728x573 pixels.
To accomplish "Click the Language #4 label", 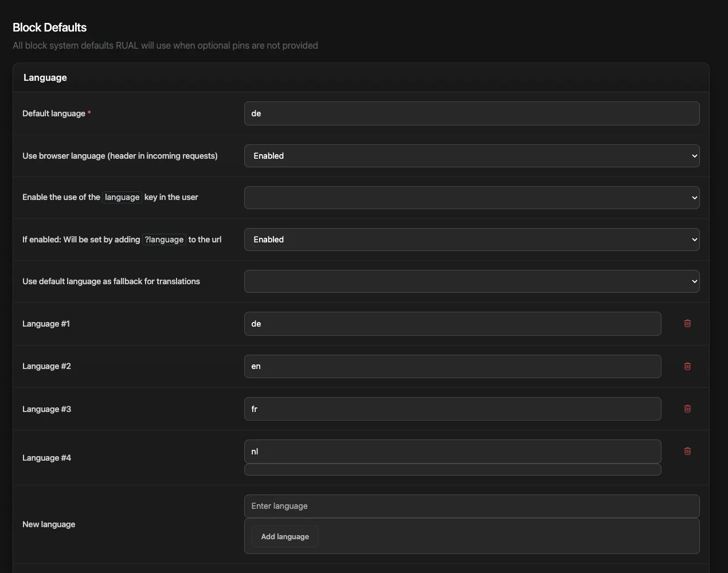I will pos(46,458).
